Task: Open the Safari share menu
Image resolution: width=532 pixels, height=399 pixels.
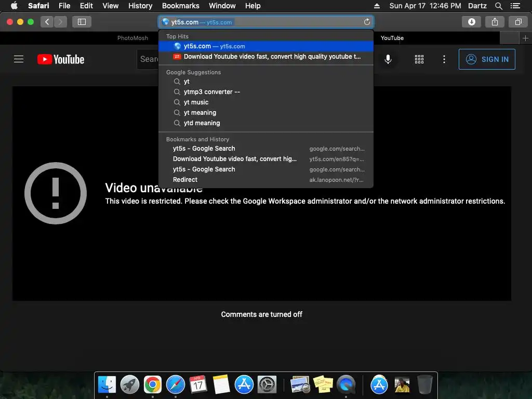Action: (495, 22)
